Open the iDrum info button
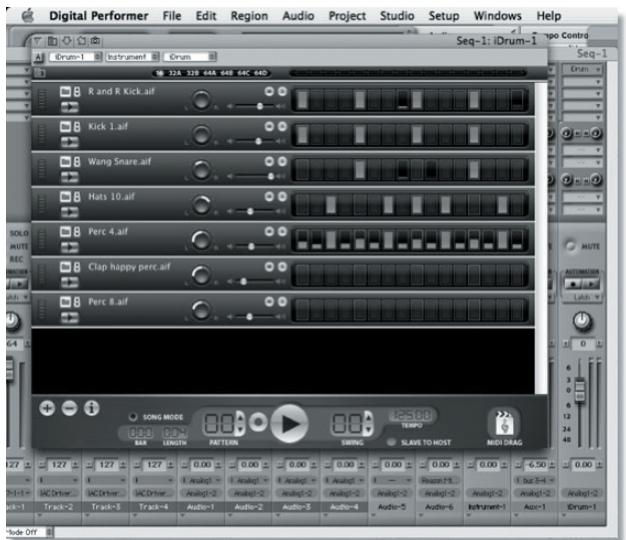This screenshot has height=540, width=626. pos(91,408)
